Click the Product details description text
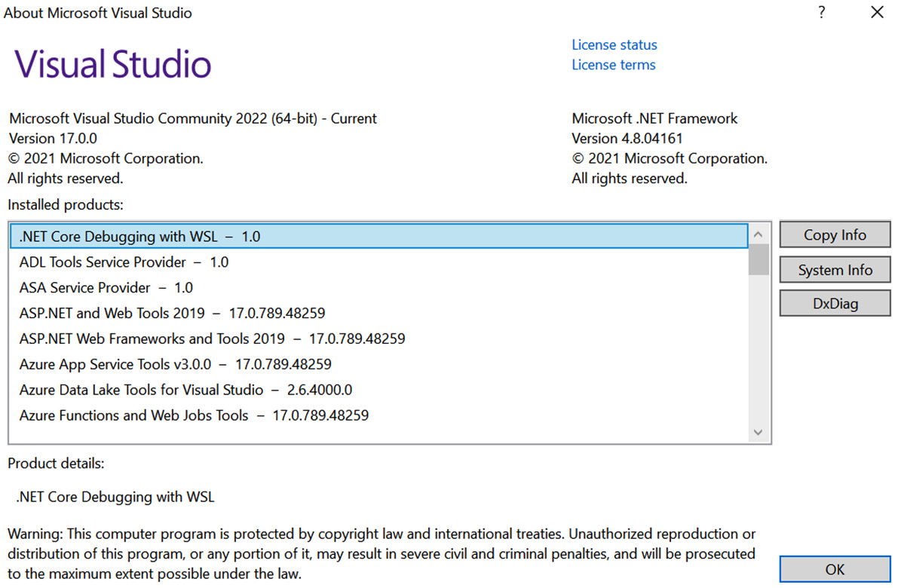This screenshot has height=588, width=901. pyautogui.click(x=115, y=497)
